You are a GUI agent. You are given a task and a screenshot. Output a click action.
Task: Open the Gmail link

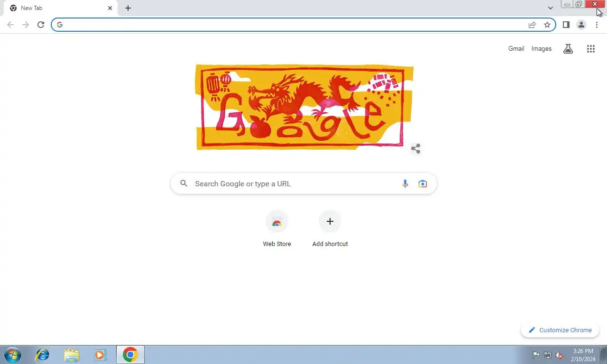[x=516, y=48]
